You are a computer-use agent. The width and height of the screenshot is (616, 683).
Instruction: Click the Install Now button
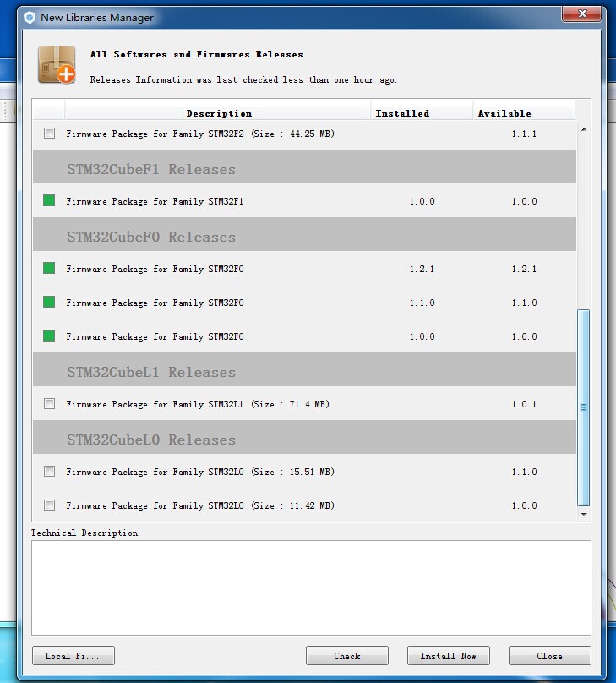[x=449, y=656]
